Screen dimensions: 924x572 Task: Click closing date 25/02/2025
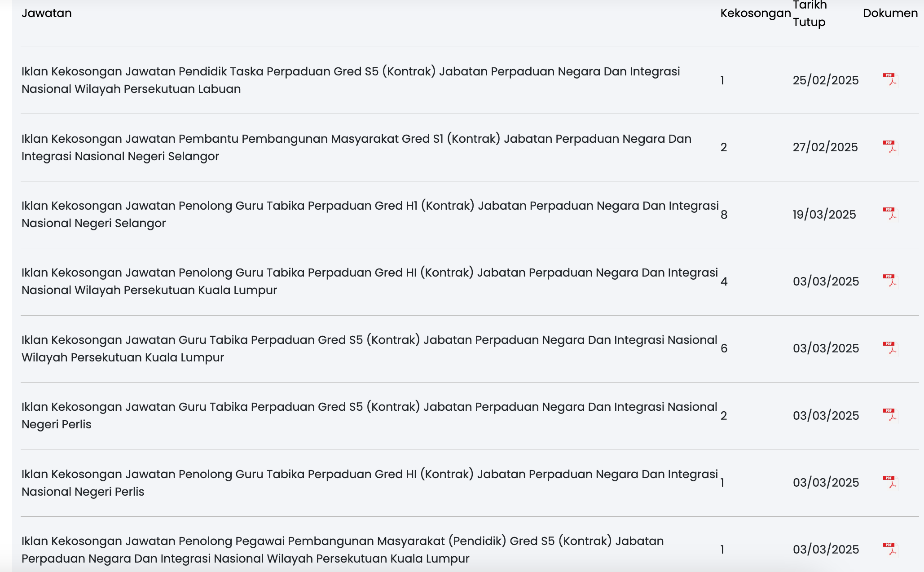(x=825, y=80)
